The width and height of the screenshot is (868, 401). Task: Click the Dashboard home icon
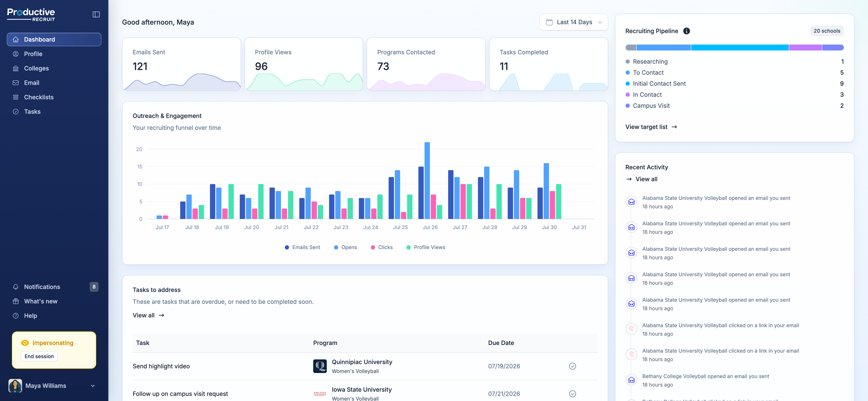15,39
